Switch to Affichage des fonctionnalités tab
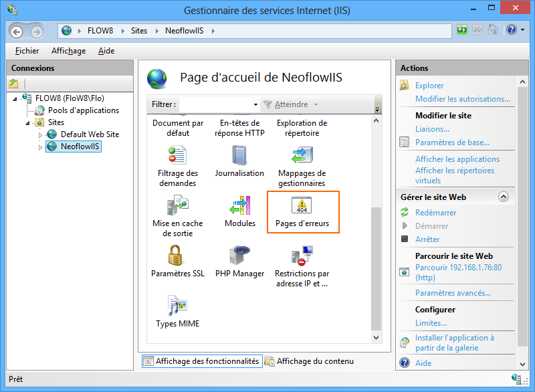Image resolution: width=535 pixels, height=392 pixels. [202, 361]
